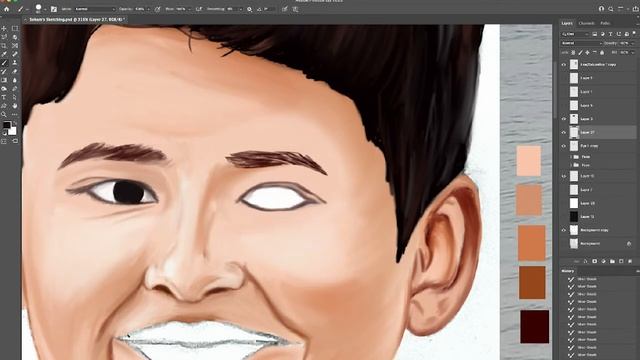This screenshot has width=640, height=360.
Task: Open smoothing options gear icon
Action: [249, 9]
